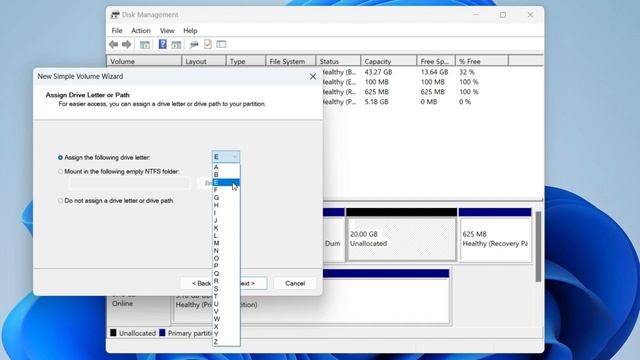The width and height of the screenshot is (640, 360).
Task: Click the blue Help toolbar icon
Action: [162, 44]
